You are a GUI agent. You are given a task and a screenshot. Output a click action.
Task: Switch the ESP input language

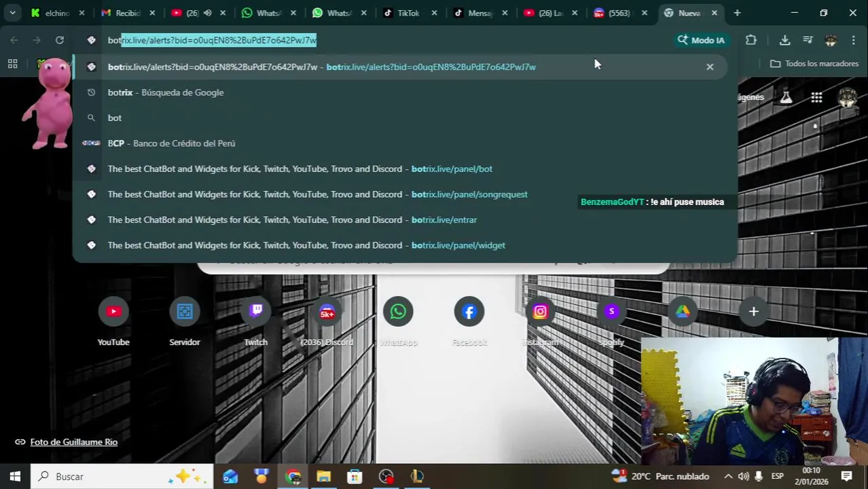pyautogui.click(x=777, y=477)
